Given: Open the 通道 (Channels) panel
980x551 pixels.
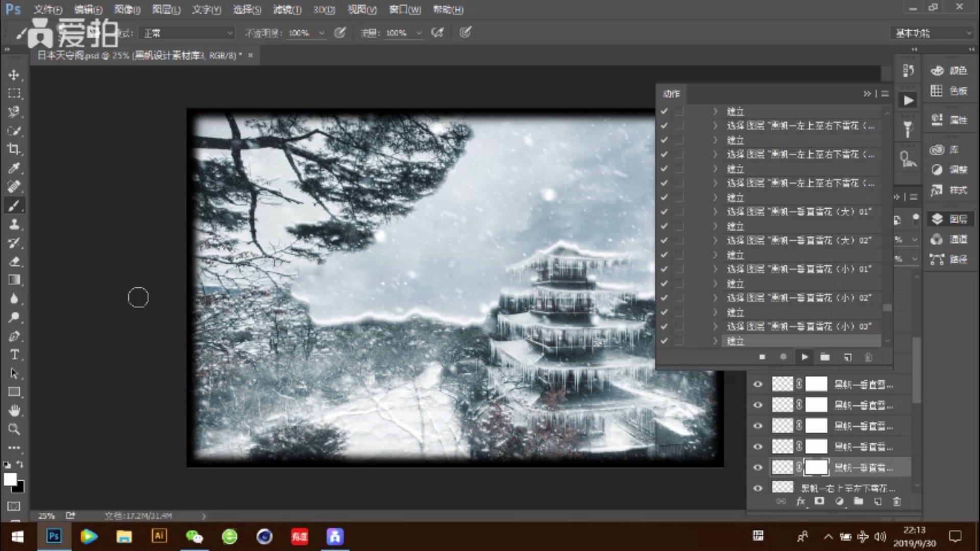Looking at the screenshot, I should [x=957, y=239].
